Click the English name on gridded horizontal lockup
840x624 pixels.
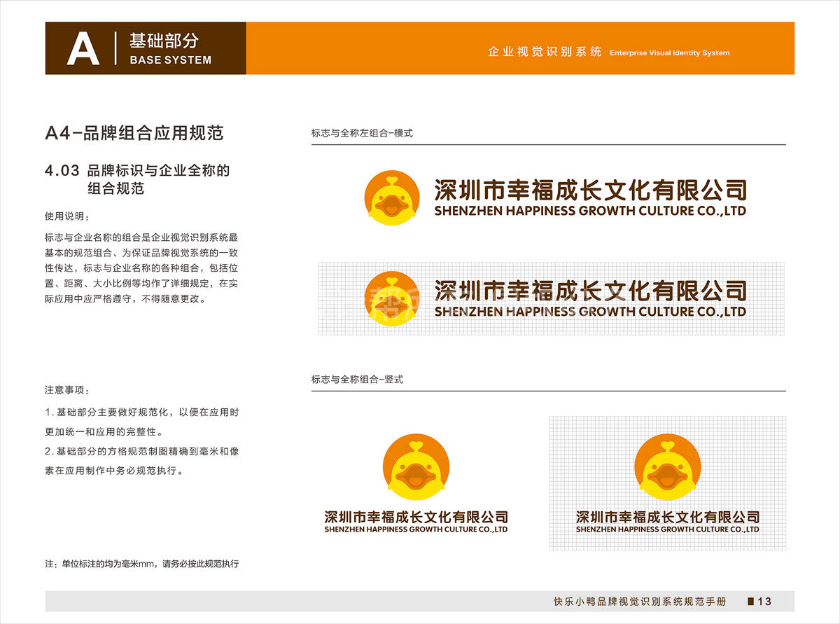tap(590, 312)
